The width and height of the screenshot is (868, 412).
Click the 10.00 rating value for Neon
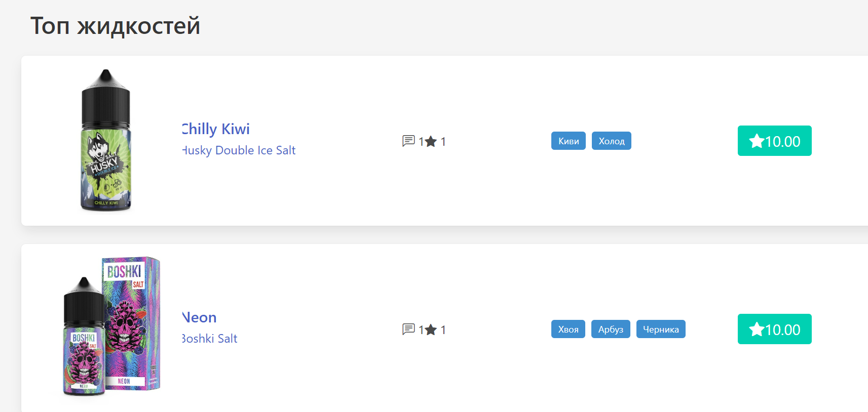pyautogui.click(x=783, y=329)
